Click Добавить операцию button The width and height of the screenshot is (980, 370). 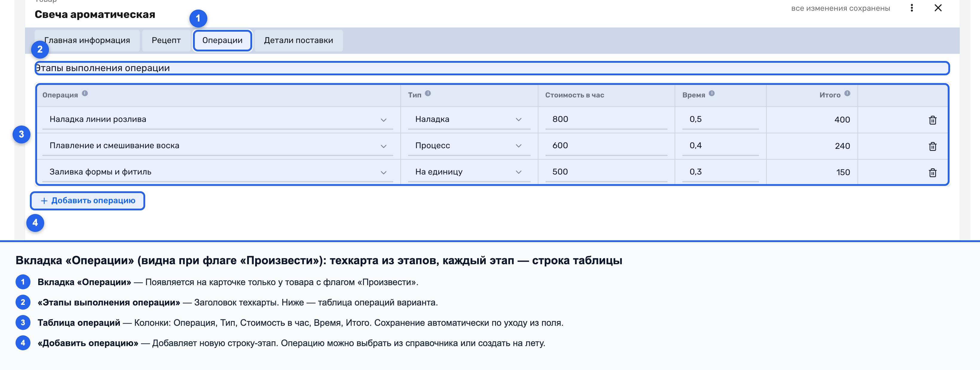point(88,201)
